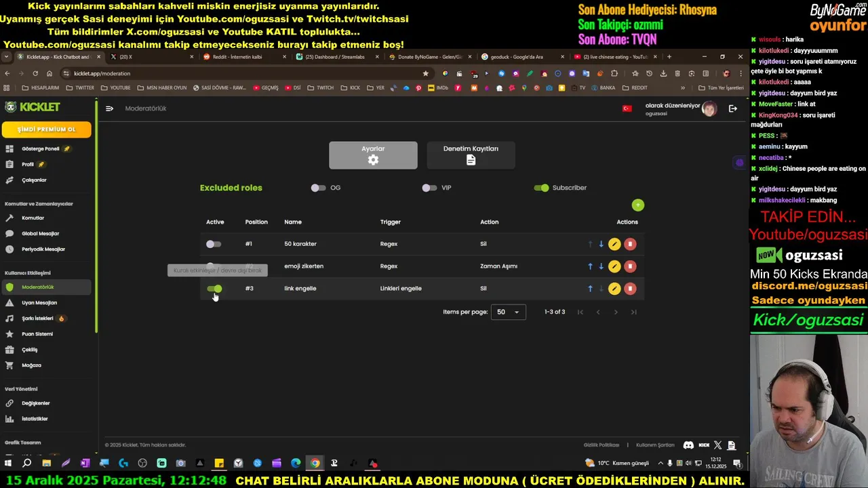Delete the '50 karakter' rule
Image resolution: width=868 pixels, height=488 pixels.
tap(630, 244)
